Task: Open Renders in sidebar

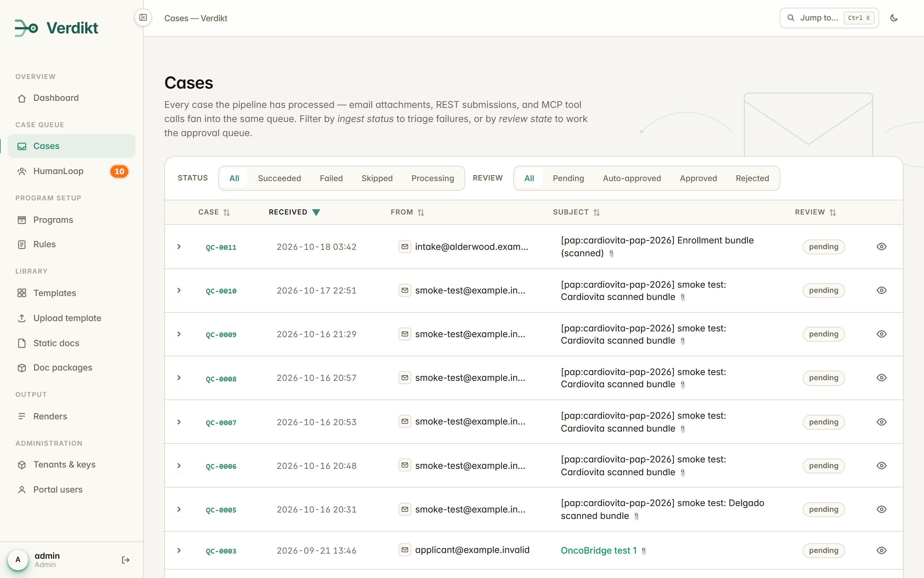Action: [x=72, y=416]
